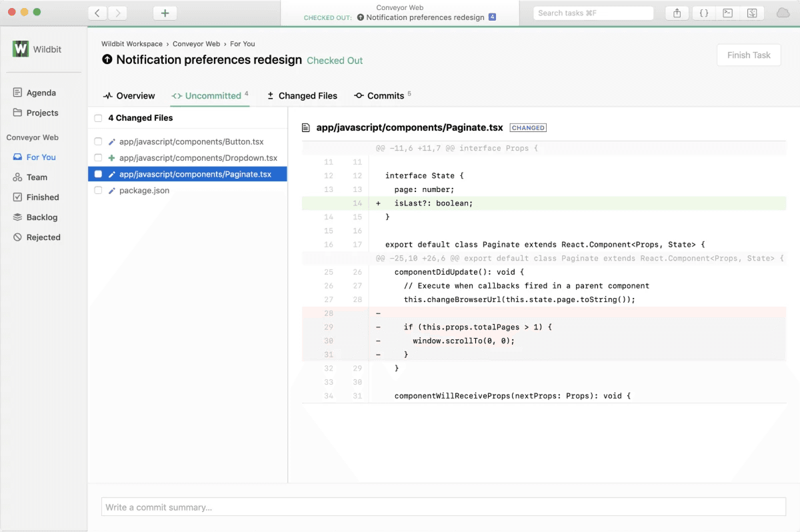The height and width of the screenshot is (532, 800).
Task: Click the 'export default class Paginate' code line
Action: click(x=544, y=245)
